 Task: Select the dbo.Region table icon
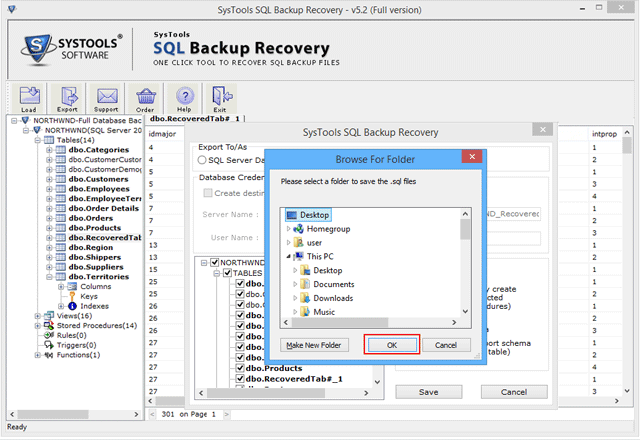(x=60, y=247)
